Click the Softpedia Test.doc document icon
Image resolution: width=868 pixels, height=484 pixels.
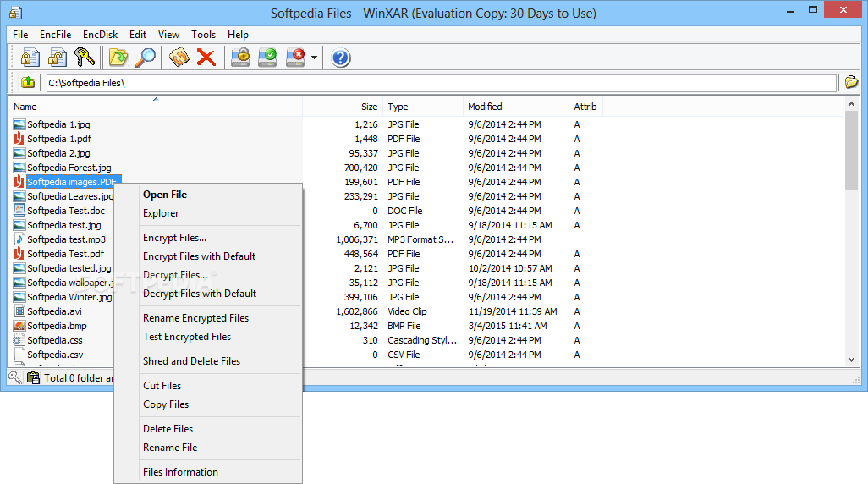click(x=19, y=211)
